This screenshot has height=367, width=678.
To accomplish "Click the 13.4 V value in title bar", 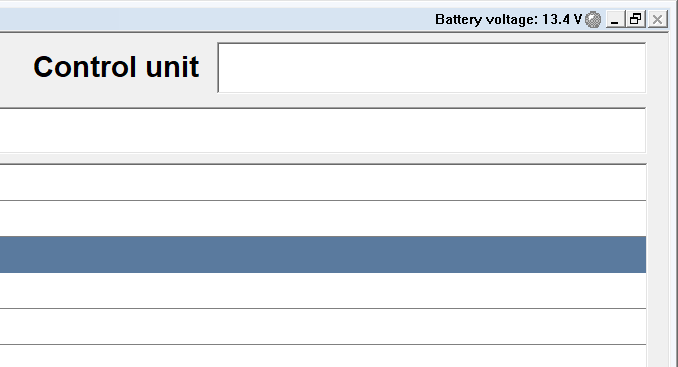I will pos(562,19).
